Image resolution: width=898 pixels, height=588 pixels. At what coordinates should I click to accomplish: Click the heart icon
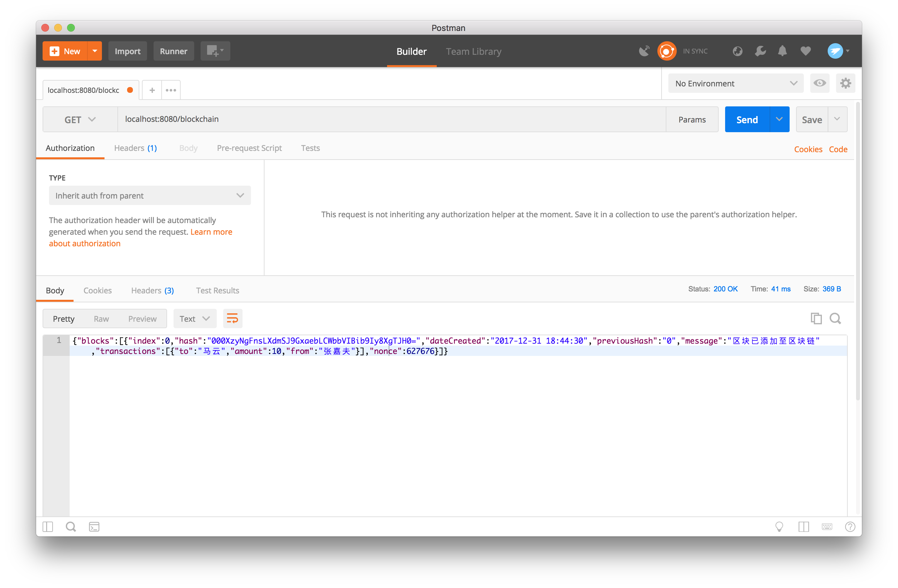click(x=805, y=51)
